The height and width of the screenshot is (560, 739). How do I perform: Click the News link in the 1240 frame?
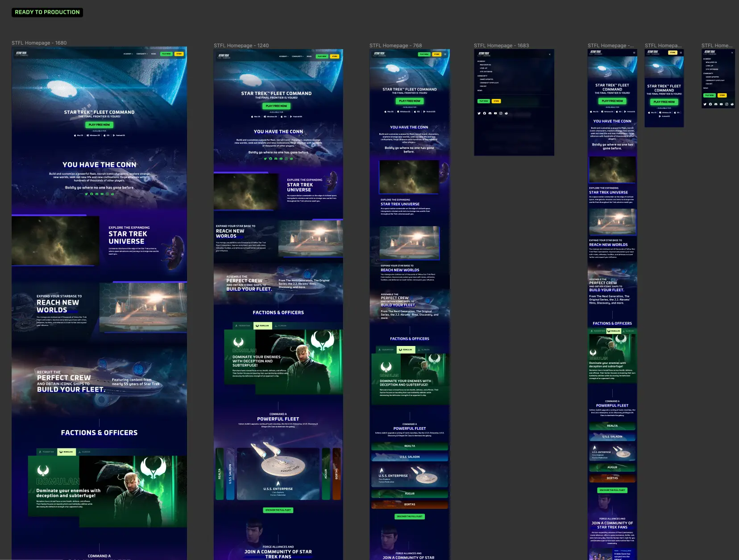pos(309,57)
